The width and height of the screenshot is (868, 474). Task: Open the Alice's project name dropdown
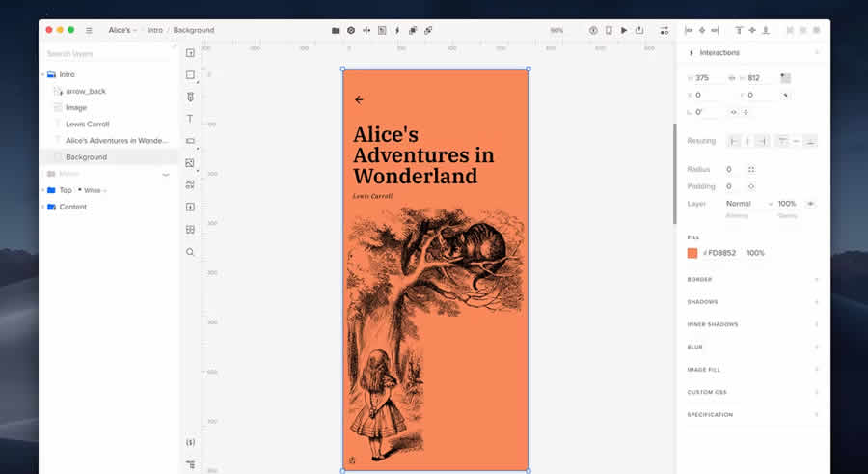(x=122, y=31)
